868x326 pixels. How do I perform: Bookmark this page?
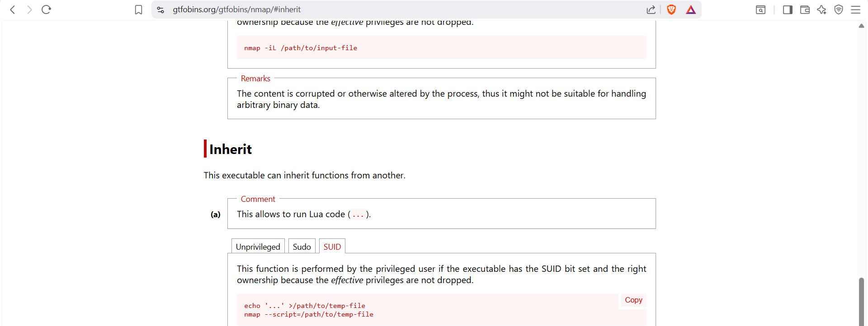pyautogui.click(x=138, y=9)
